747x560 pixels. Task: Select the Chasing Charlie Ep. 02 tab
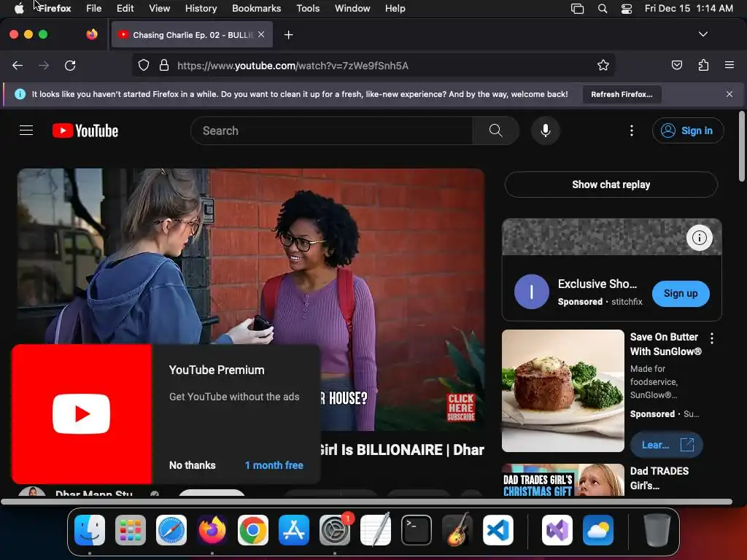click(x=192, y=34)
